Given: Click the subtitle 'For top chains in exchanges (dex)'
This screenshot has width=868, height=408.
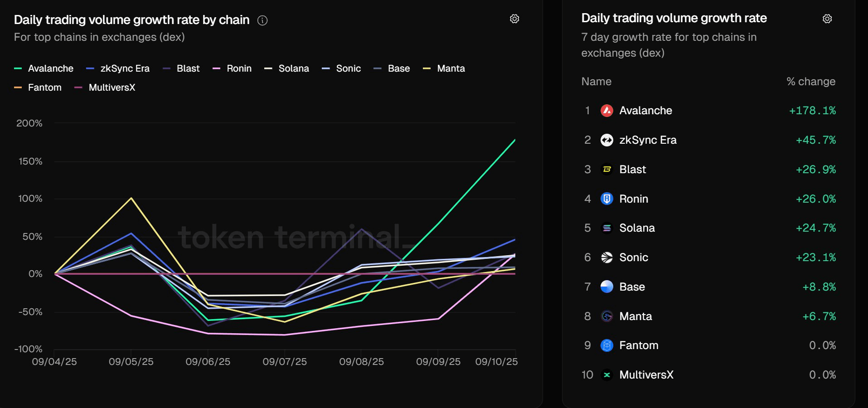Looking at the screenshot, I should click(99, 37).
